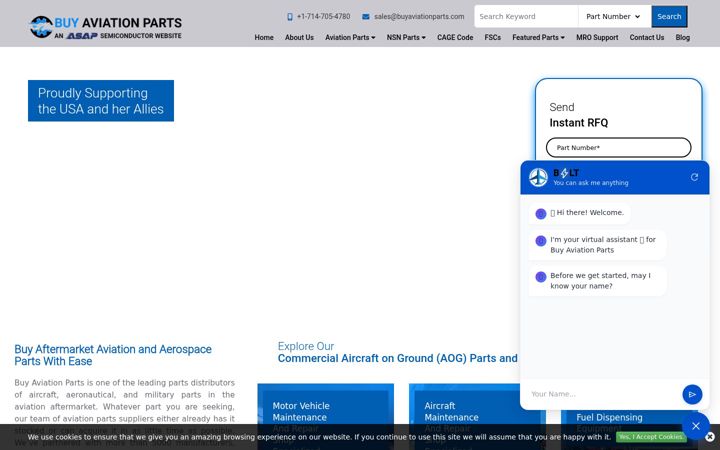The width and height of the screenshot is (720, 450).
Task: Call the +1-714-705-4780 phone link
Action: pyautogui.click(x=323, y=17)
